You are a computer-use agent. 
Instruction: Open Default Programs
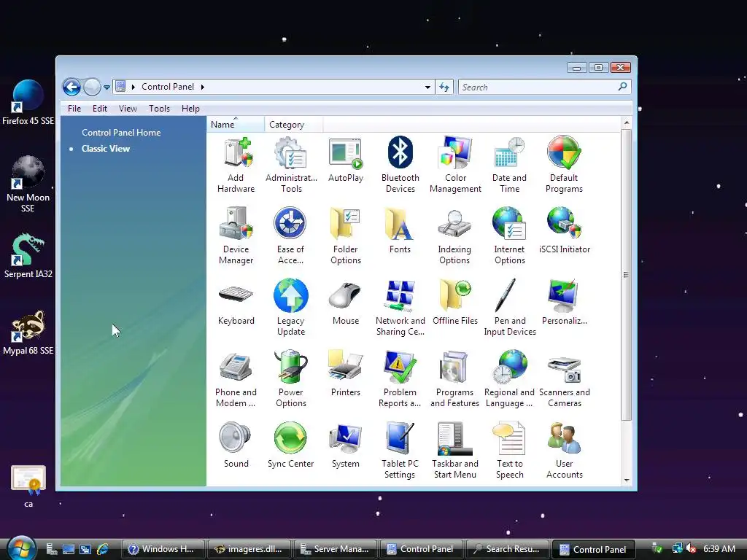[564, 165]
